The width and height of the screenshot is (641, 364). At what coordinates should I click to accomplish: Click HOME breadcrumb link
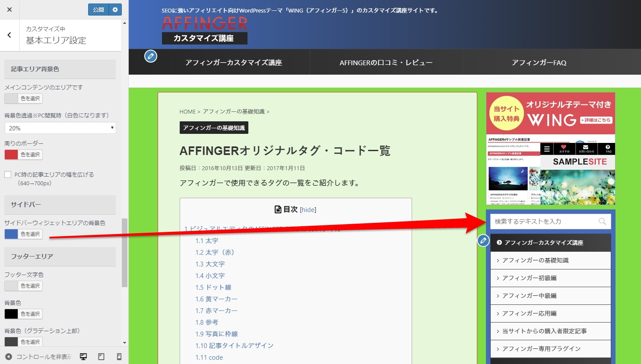click(187, 111)
